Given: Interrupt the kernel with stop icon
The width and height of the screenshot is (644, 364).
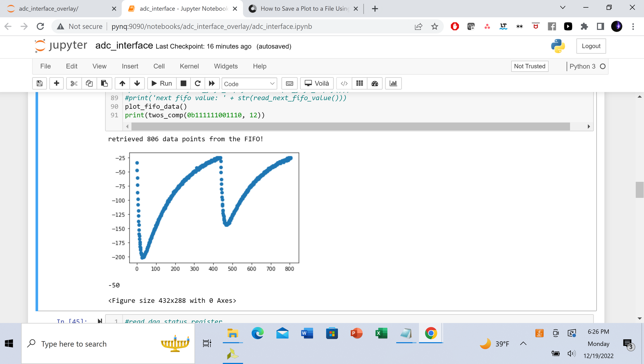Looking at the screenshot, I should 183,83.
